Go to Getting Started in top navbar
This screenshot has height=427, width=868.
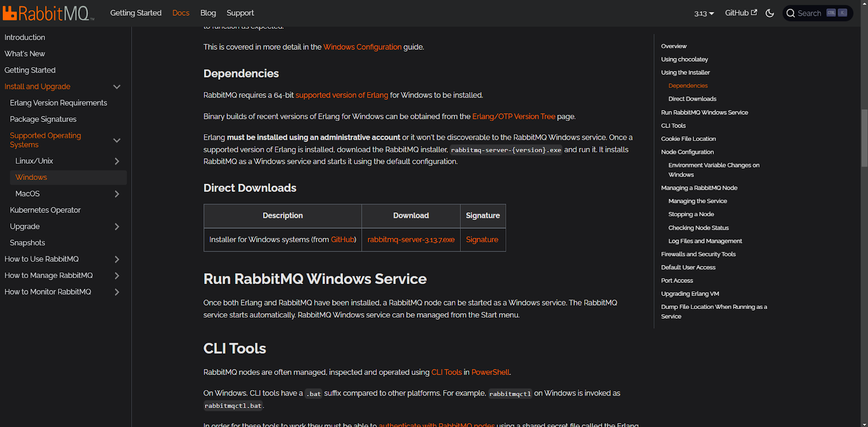coord(136,13)
